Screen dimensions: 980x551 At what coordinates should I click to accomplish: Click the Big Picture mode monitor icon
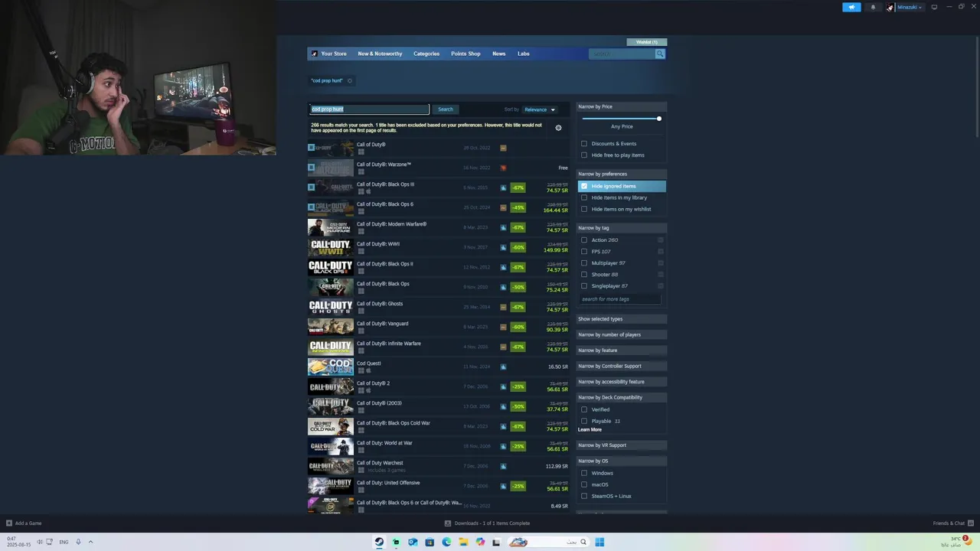point(934,7)
